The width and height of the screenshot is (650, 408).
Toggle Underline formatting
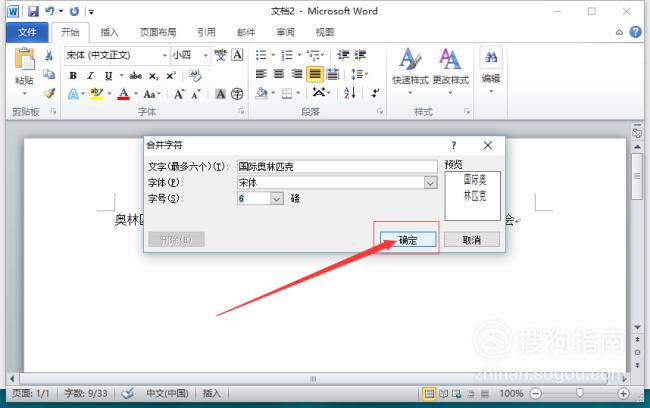(109, 75)
